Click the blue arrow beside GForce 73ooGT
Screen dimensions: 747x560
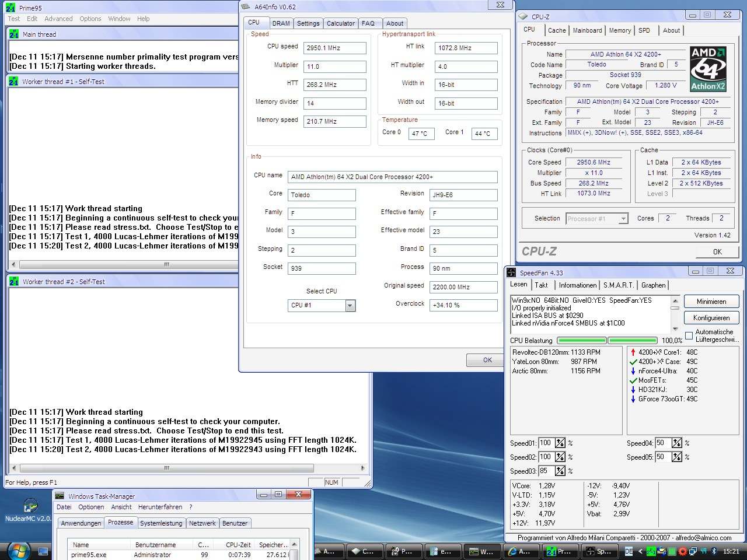tap(633, 399)
